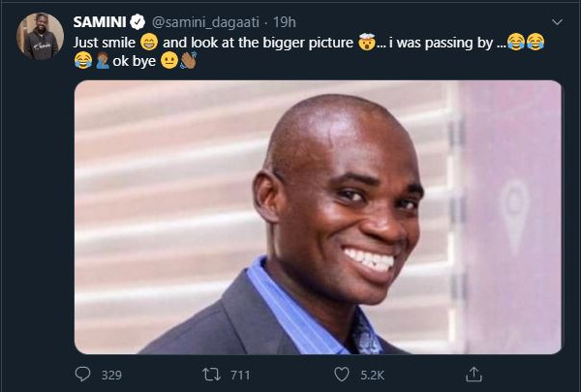Click the reply speech bubble icon
The height and width of the screenshot is (392, 581).
84,373
